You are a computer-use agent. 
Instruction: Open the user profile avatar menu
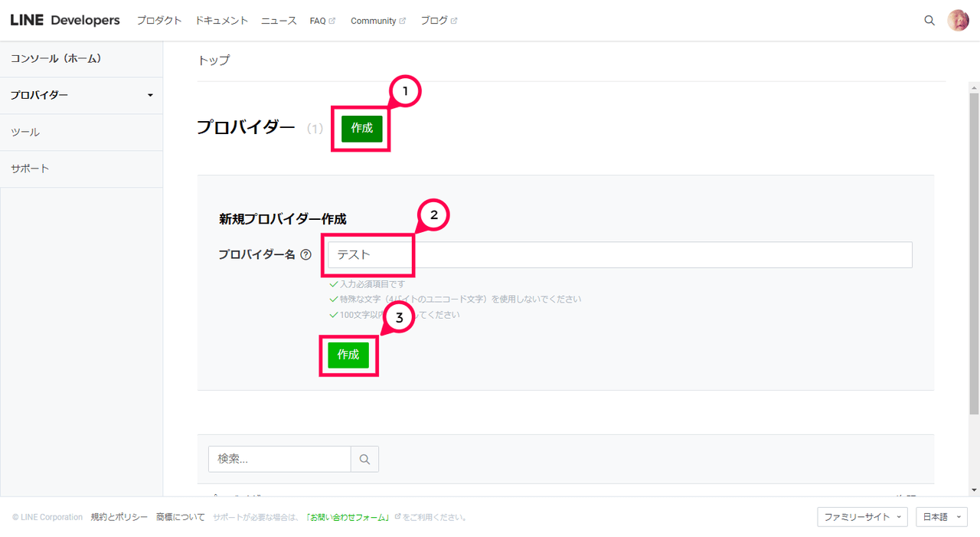(x=958, y=21)
